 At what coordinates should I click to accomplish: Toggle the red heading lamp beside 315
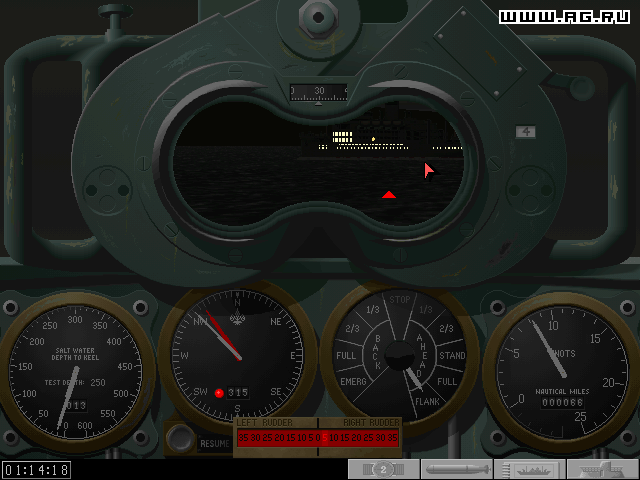218,393
